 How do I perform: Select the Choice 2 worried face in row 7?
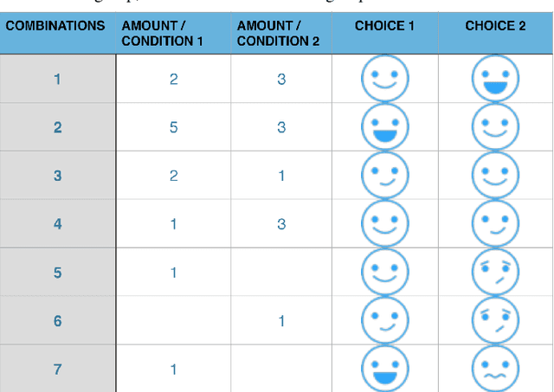[495, 370]
